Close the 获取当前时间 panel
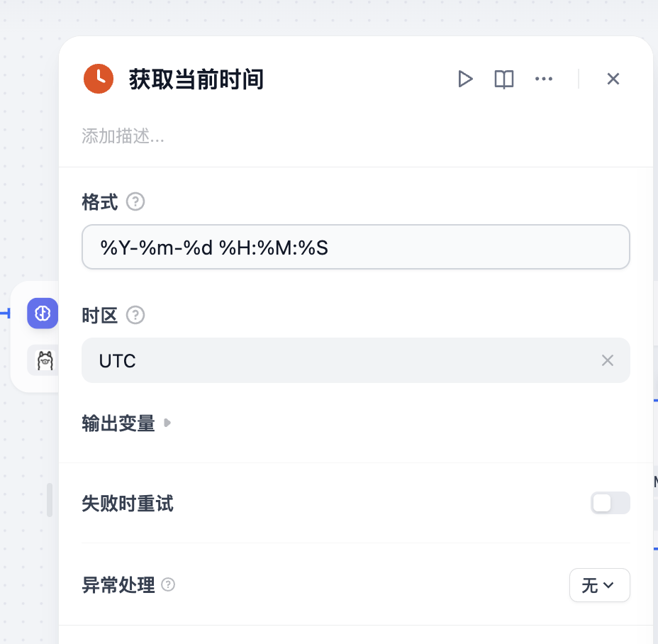The image size is (658, 644). click(613, 79)
